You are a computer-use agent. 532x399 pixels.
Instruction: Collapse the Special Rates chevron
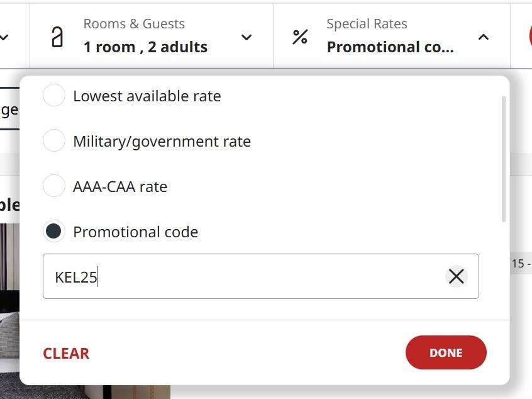pos(483,37)
